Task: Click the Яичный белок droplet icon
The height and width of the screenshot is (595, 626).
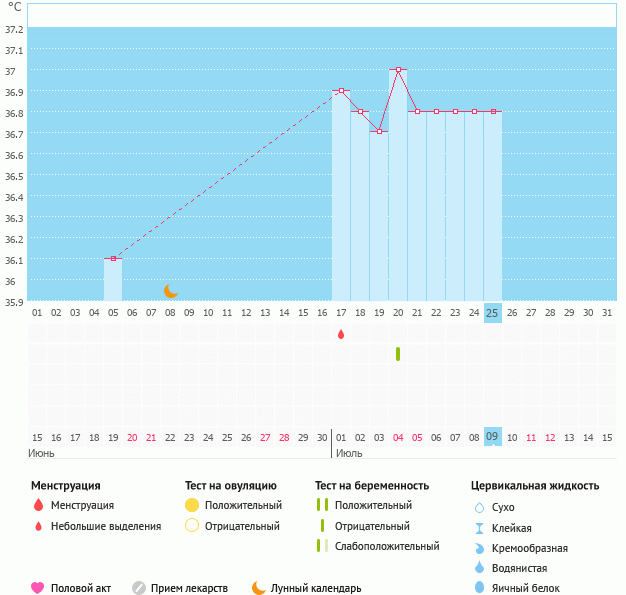Action: pyautogui.click(x=479, y=588)
